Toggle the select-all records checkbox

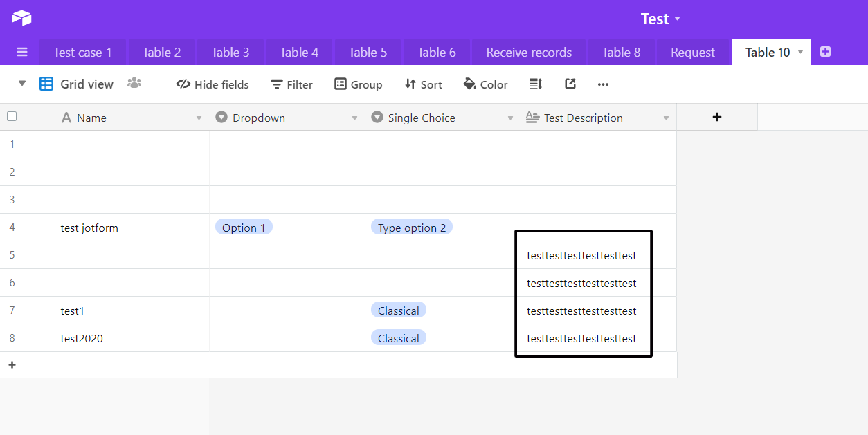pos(12,116)
